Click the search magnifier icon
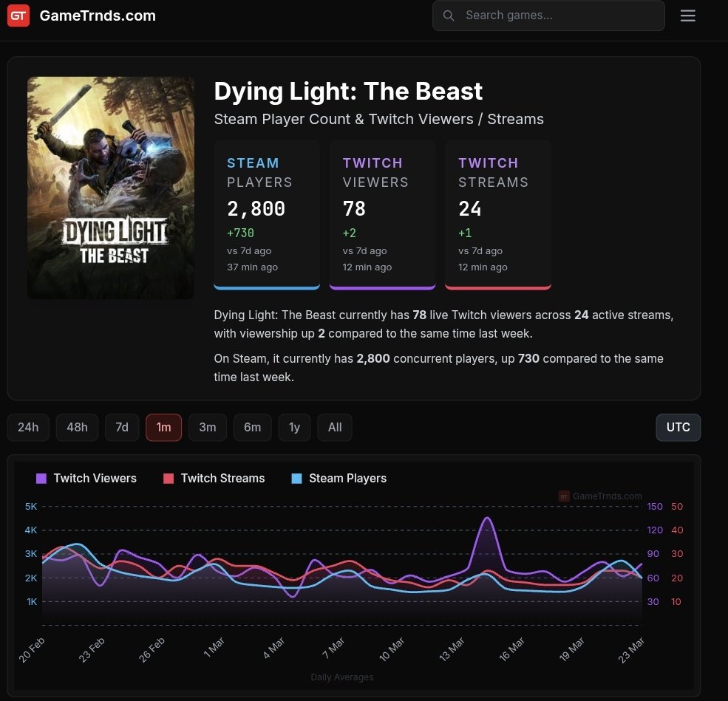Screen dimensions: 728x701 click(449, 16)
